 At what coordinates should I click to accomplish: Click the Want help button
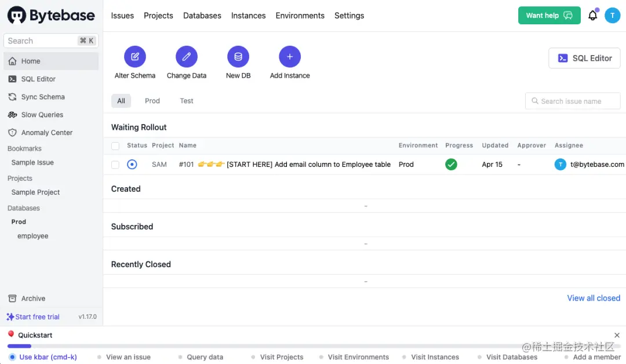(549, 16)
